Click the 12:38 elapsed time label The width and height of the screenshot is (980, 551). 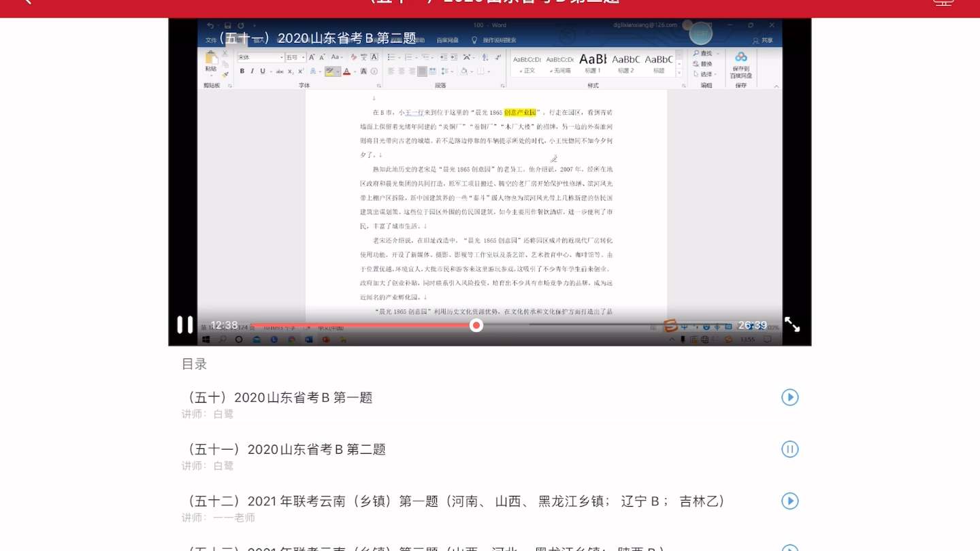click(x=224, y=325)
